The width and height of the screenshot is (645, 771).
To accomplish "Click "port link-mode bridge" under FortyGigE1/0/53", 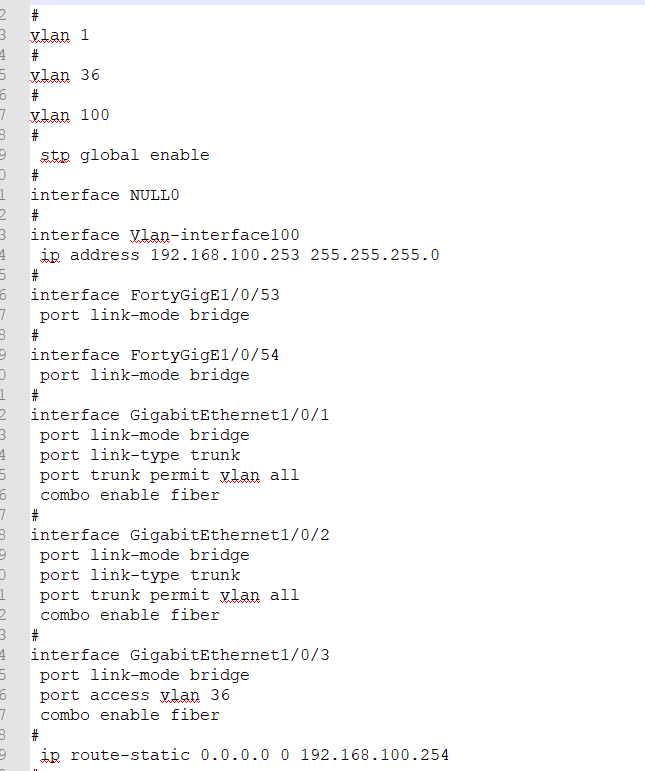I will pos(145,315).
